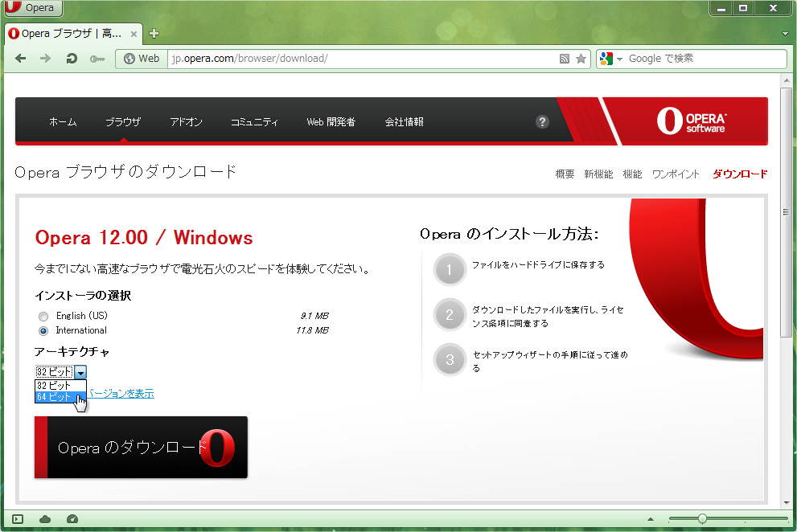The height and width of the screenshot is (532, 797).
Task: Open the ブラウザ navigation item
Action: tap(123, 122)
